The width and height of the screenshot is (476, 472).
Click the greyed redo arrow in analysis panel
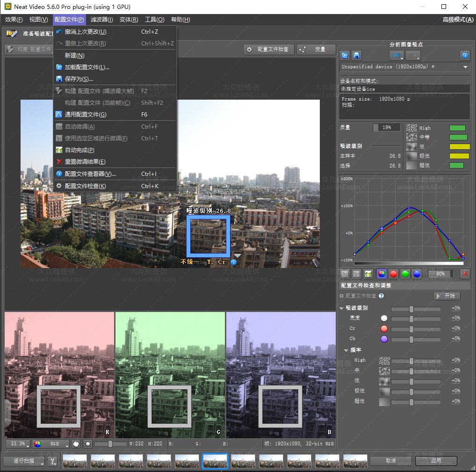pyautogui.click(x=413, y=55)
